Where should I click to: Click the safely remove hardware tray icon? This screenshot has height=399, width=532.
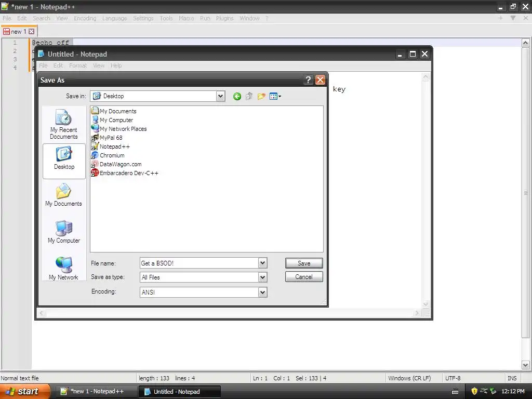[x=493, y=391]
